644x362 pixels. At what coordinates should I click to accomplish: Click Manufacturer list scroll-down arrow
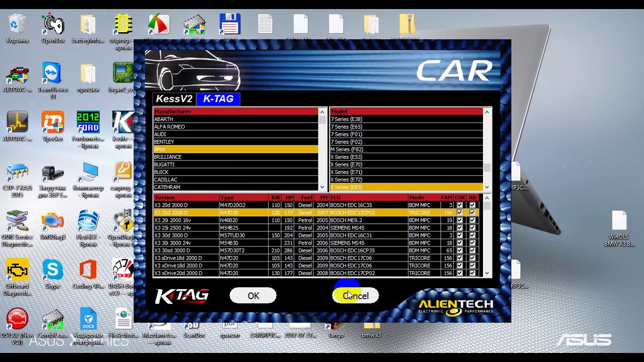322,187
